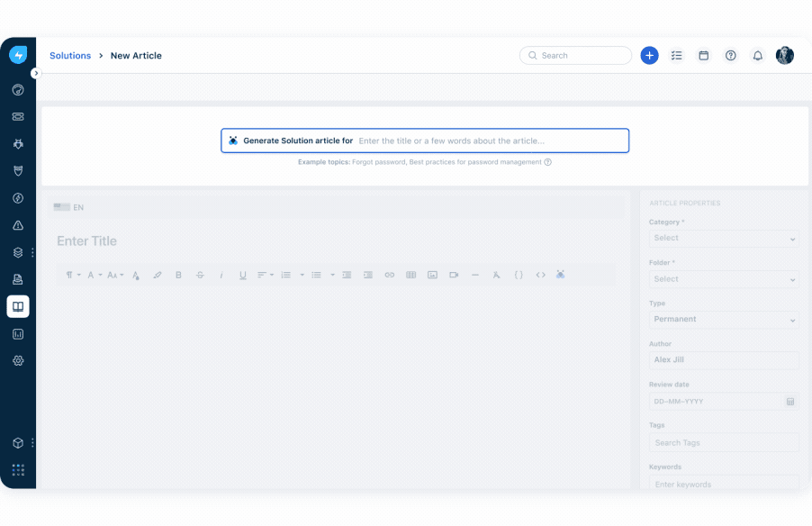Open bullet list style dropdown arrow
Viewport: 812px width, 526px height.
coord(332,276)
